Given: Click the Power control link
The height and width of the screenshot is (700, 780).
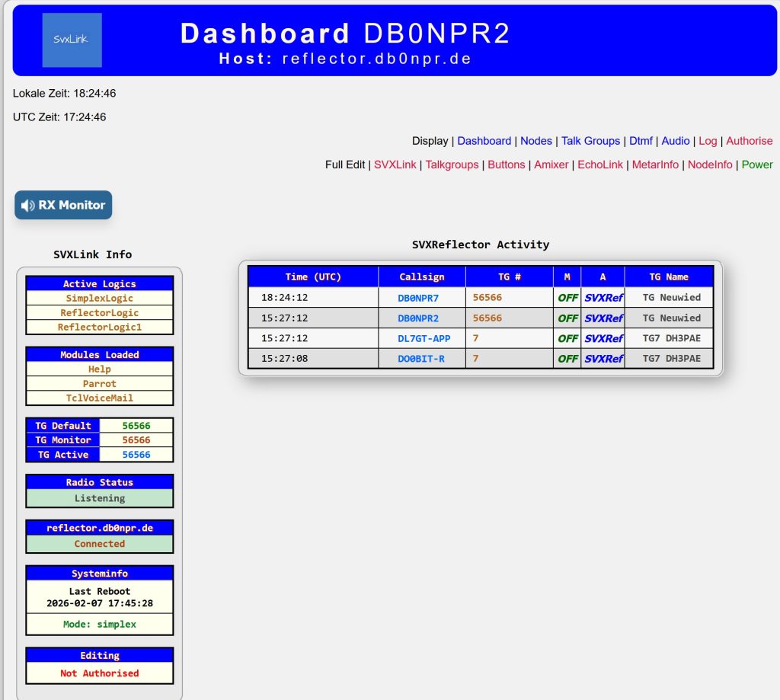Looking at the screenshot, I should (x=756, y=164).
